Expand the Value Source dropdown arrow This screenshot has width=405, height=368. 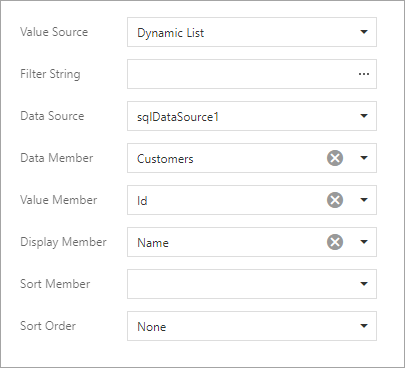364,32
